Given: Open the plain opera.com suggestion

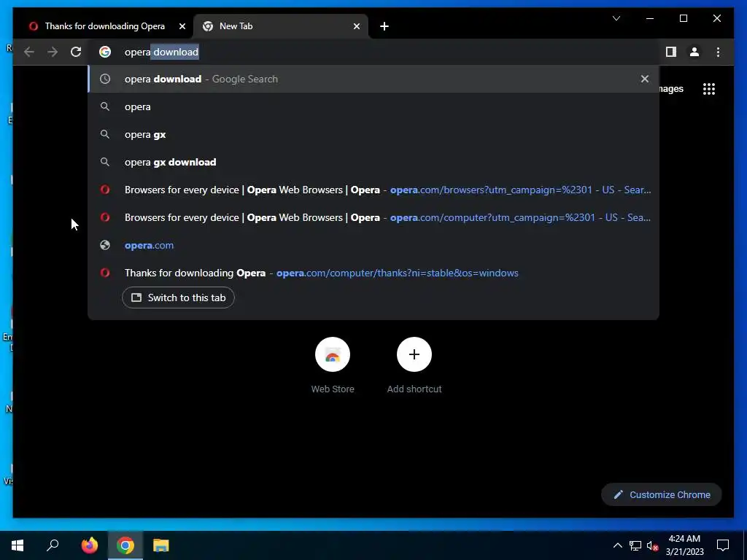Looking at the screenshot, I should (x=373, y=245).
